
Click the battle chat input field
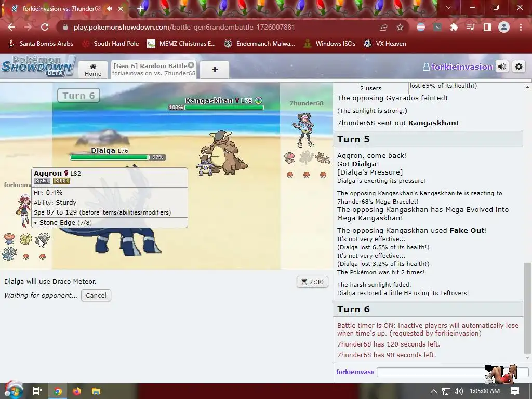tap(453, 372)
